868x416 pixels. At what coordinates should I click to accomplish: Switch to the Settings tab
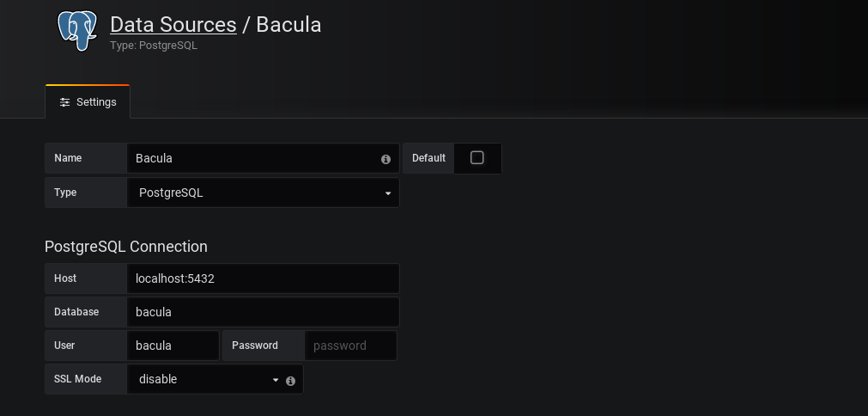[88, 102]
